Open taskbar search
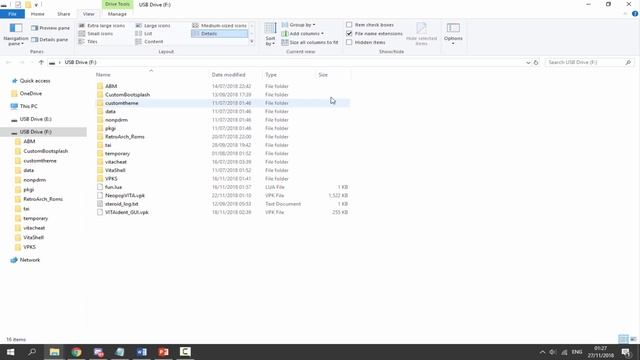This screenshot has height=360, width=640. click(x=32, y=352)
